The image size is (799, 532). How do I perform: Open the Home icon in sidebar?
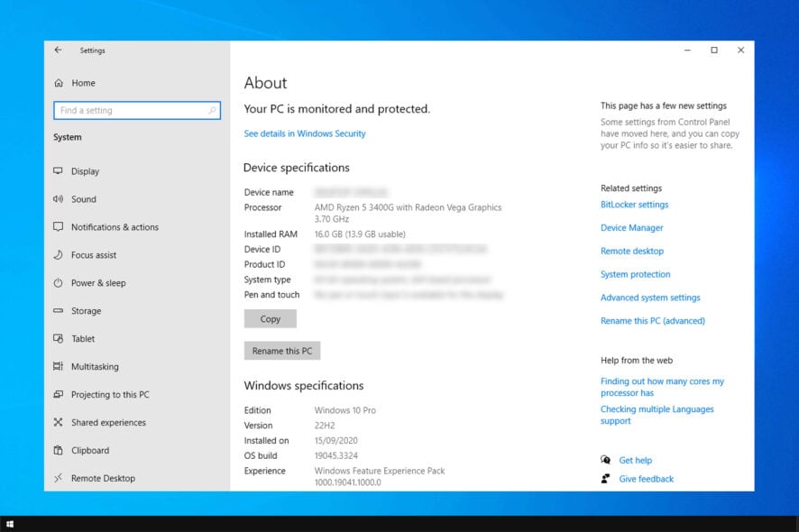[59, 83]
